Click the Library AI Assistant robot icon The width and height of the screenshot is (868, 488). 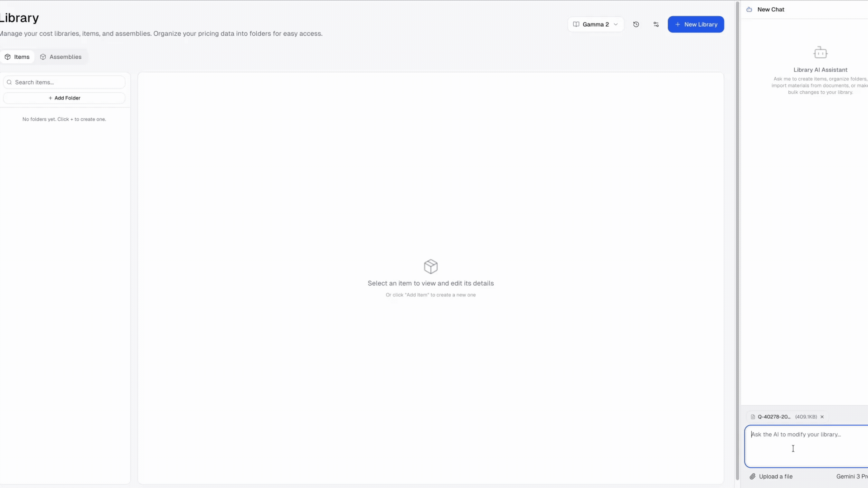coord(821,52)
